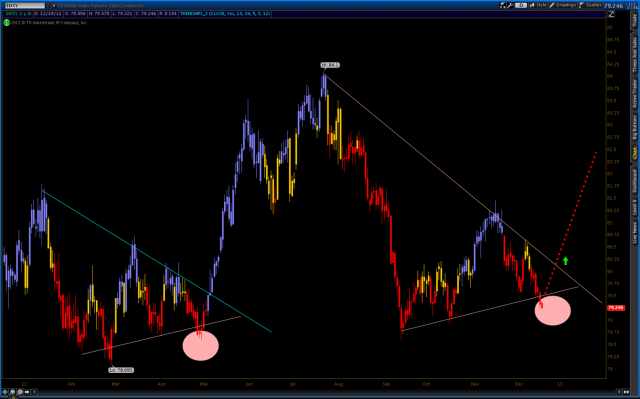Click the yellow right-arrow icon at bottom left
Image resolution: width=640 pixels, height=399 pixels.
click(27, 392)
